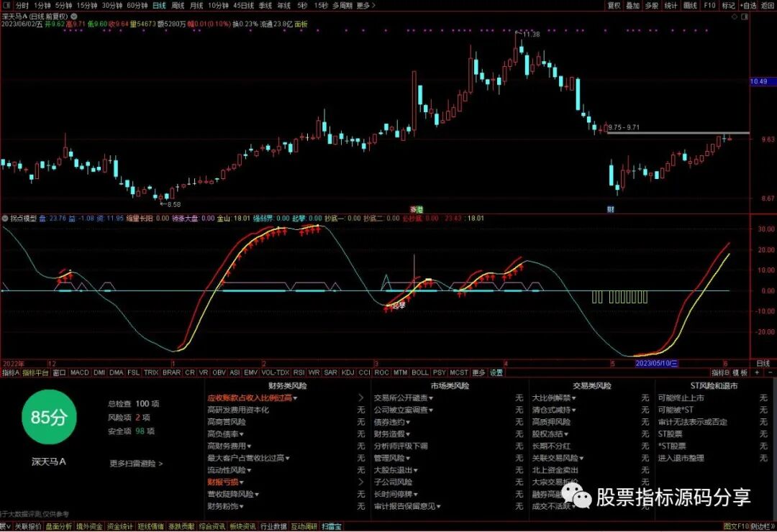Click 设置 in indicator bar

[x=496, y=372]
